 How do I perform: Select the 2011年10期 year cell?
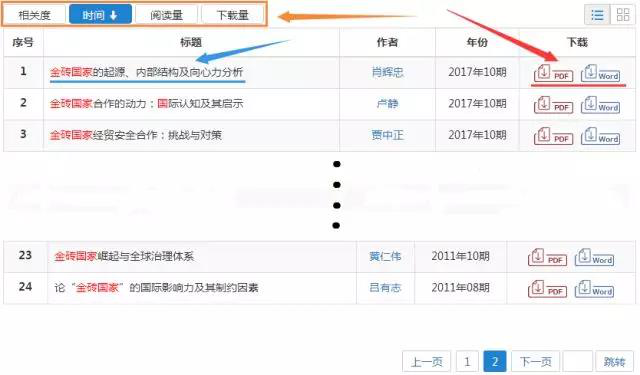point(460,256)
